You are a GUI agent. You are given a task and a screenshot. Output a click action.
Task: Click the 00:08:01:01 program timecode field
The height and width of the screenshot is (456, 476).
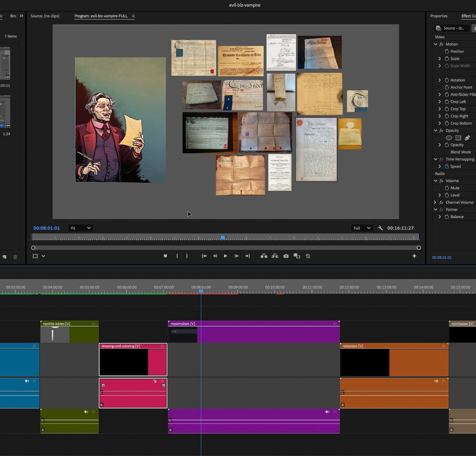(x=47, y=228)
